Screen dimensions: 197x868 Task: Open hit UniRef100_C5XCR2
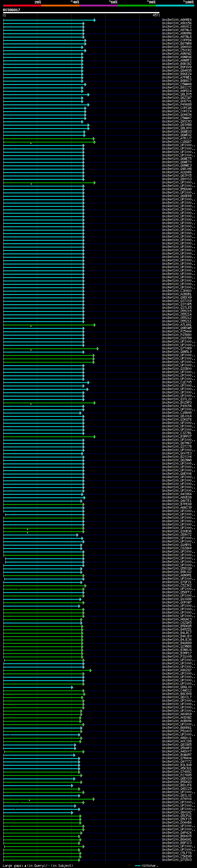coord(176,50)
